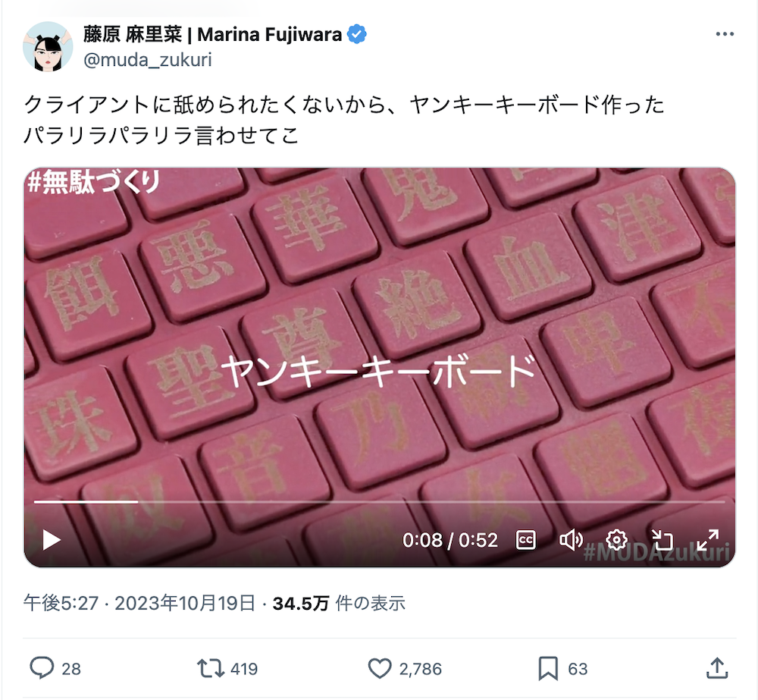Bookmark this tweet
The height and width of the screenshot is (700, 758).
pyautogui.click(x=548, y=669)
